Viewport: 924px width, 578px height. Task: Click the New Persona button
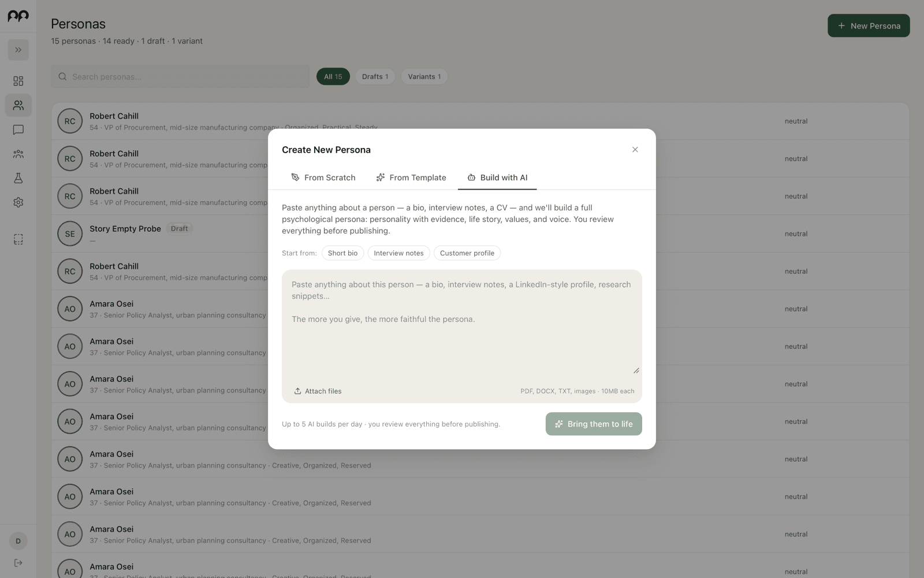pyautogui.click(x=869, y=26)
